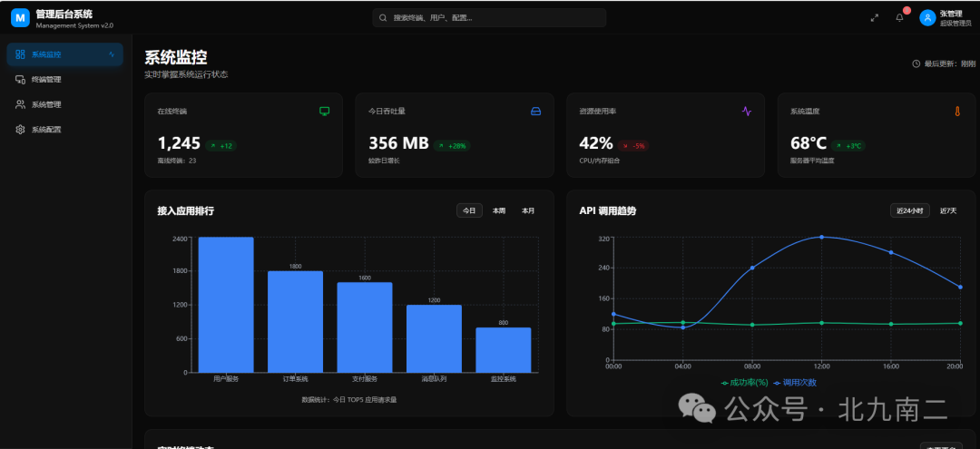This screenshot has width=980, height=449.
Task: Click the blue M logo icon
Action: click(21, 19)
